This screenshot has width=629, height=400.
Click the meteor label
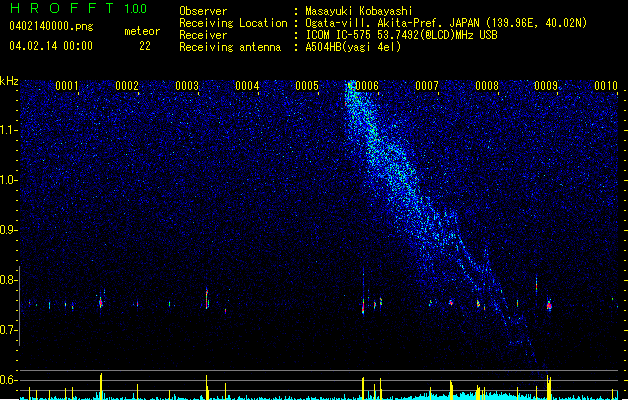tap(142, 31)
